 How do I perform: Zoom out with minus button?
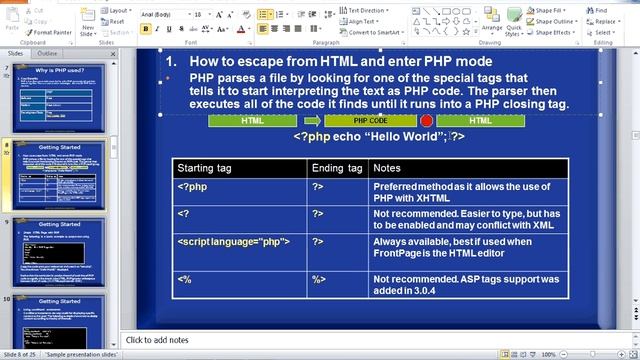[x=564, y=355]
